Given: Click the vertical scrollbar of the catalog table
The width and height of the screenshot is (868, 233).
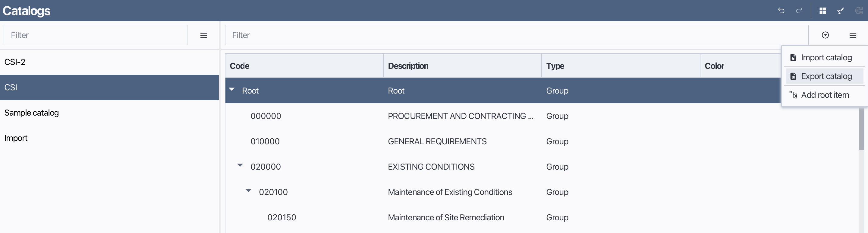Looking at the screenshot, I should pos(861,128).
